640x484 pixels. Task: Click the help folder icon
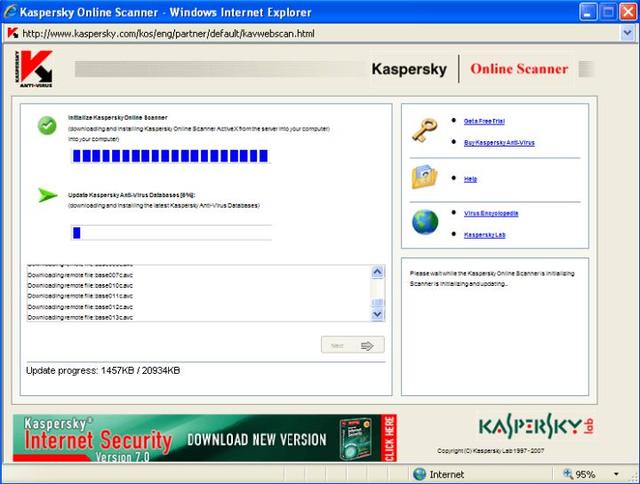[x=424, y=177]
